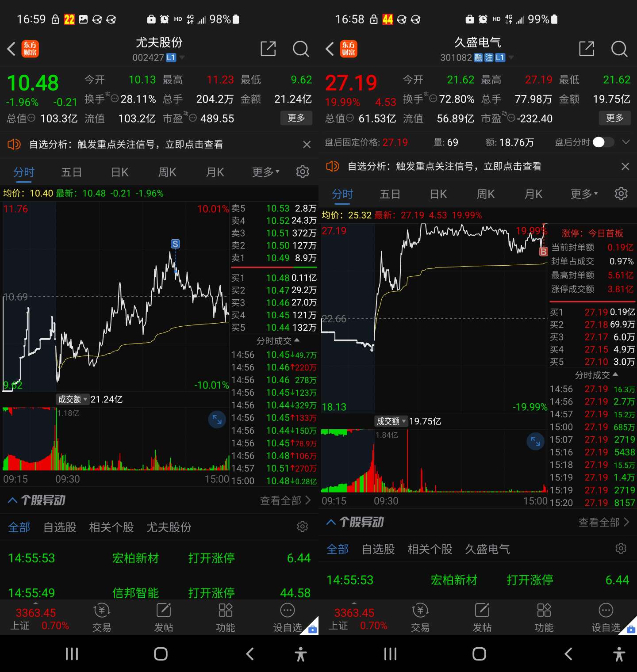The image size is (637, 672).
Task: Tap 上证 3363.45 index on 尤夫股份 page
Action: (x=39, y=619)
